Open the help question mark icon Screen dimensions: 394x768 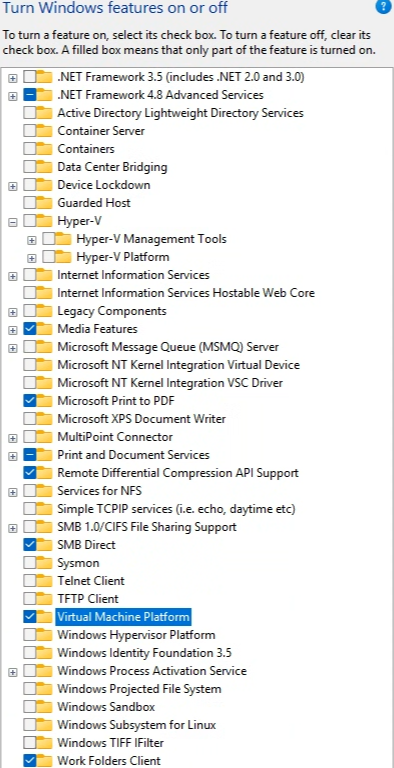[382, 6]
